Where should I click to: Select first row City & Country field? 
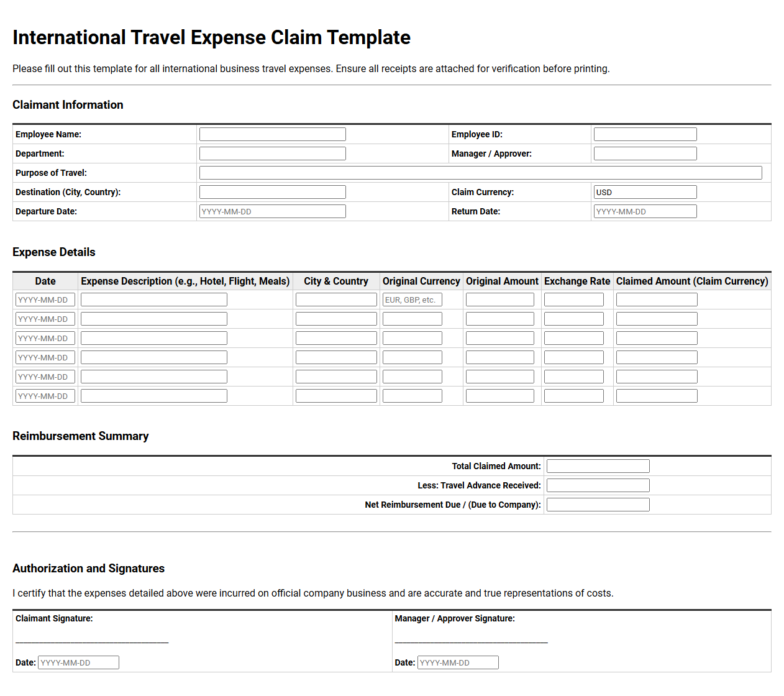tap(336, 300)
